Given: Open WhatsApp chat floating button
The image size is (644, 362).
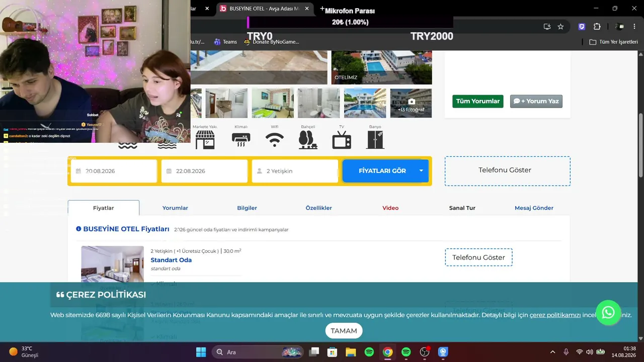Looking at the screenshot, I should 608,313.
